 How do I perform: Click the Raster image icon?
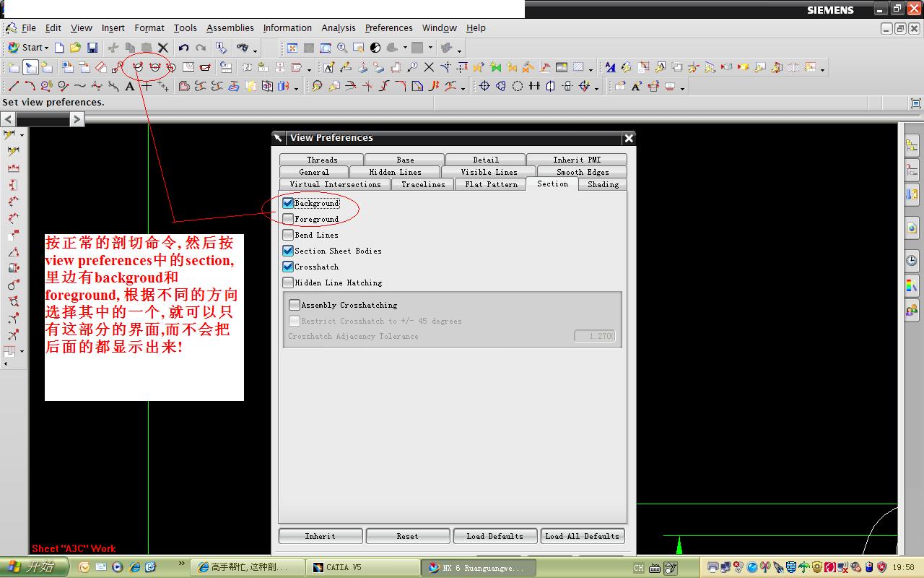pyautogui.click(x=562, y=67)
